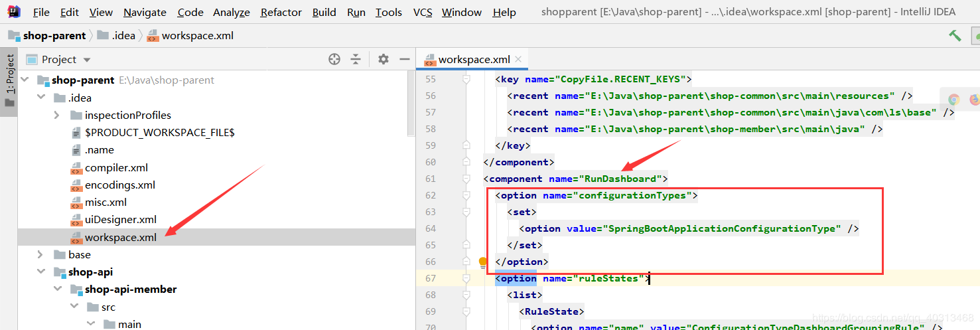Collapse the shop-parent root node
This screenshot has width=980, height=330.
(25, 80)
